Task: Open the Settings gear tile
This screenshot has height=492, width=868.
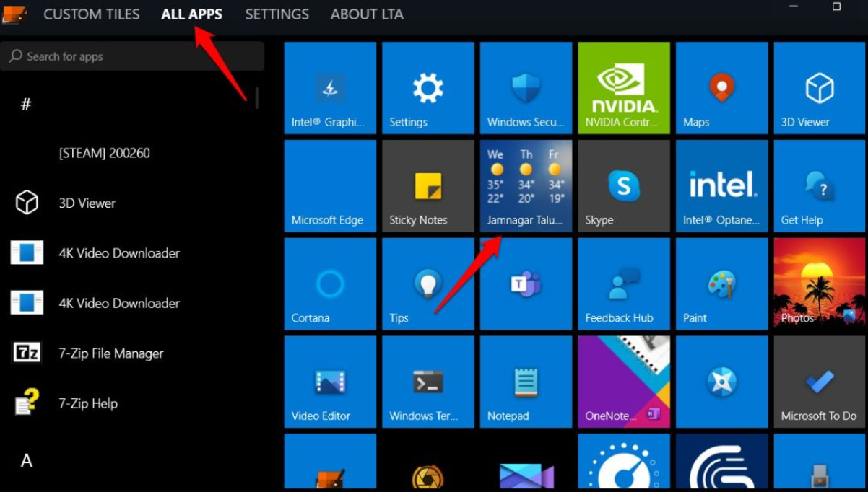Action: 428,88
